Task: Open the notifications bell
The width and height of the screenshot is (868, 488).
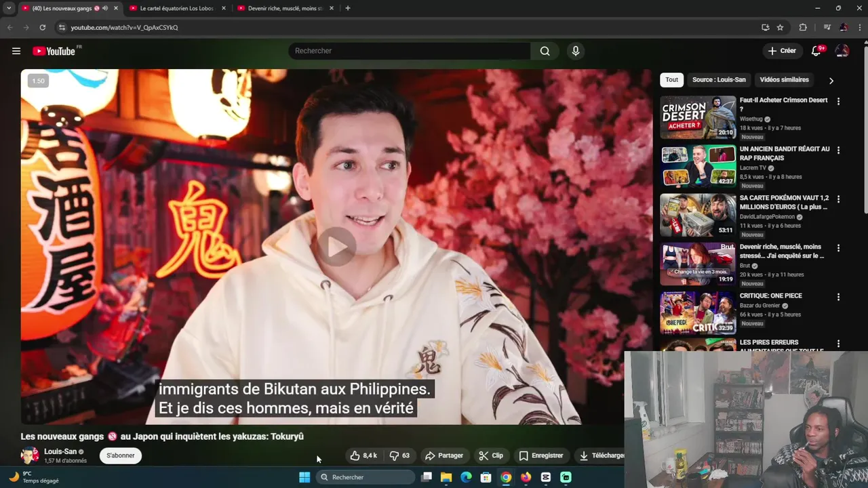Action: point(816,51)
